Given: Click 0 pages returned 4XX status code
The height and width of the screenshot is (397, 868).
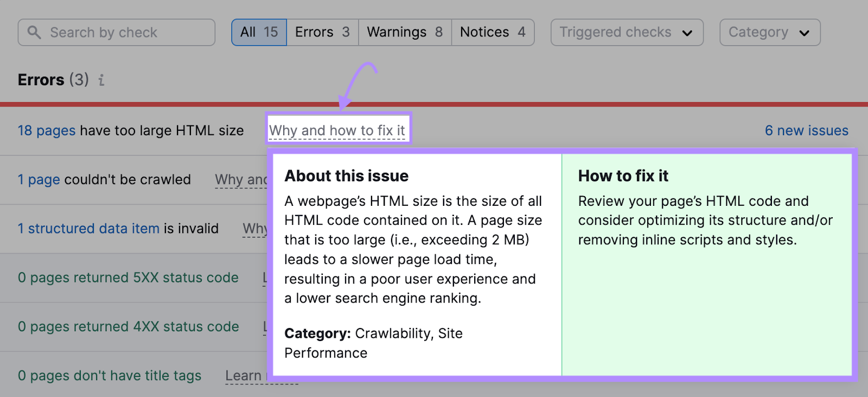Looking at the screenshot, I should tap(128, 326).
